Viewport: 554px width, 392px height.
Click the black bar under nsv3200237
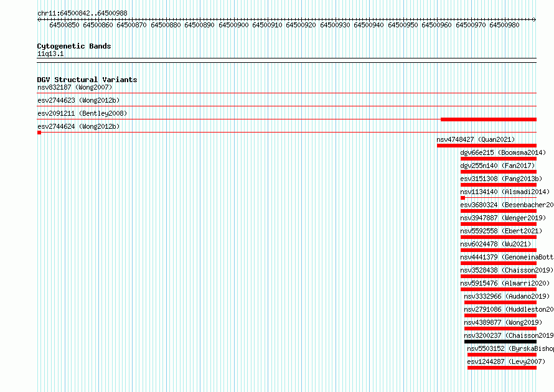click(500, 342)
